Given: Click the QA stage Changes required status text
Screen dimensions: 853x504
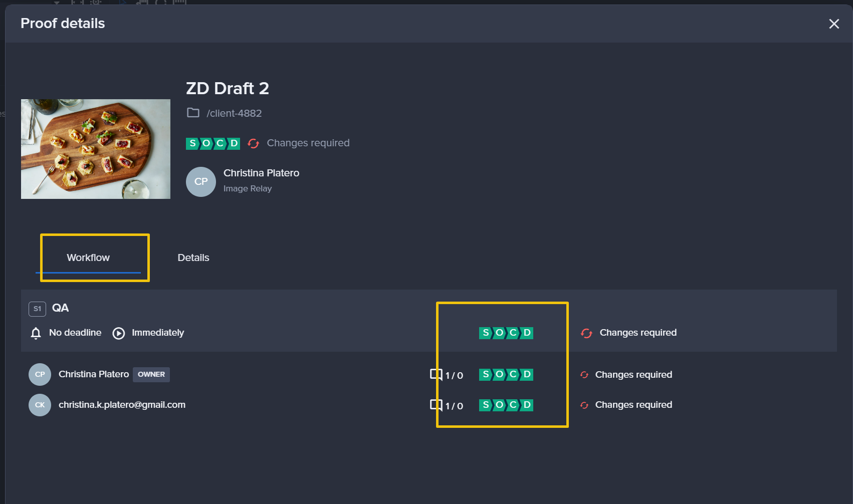Looking at the screenshot, I should coord(638,333).
